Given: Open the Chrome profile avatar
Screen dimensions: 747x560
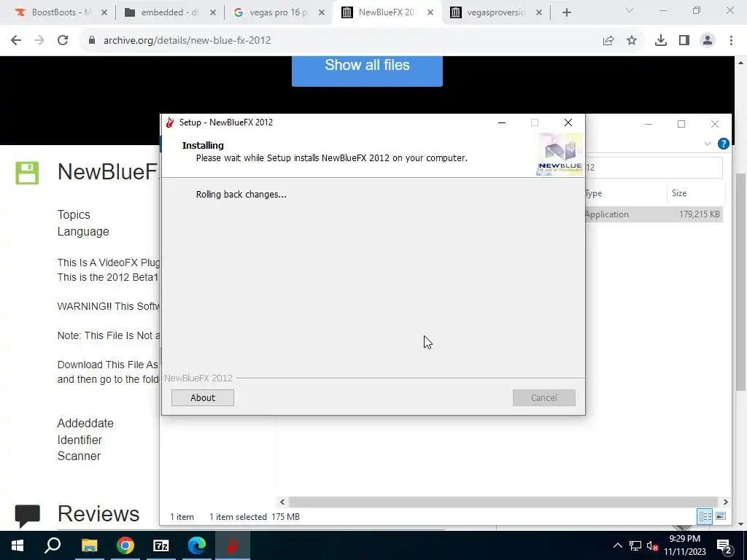Looking at the screenshot, I should (x=708, y=41).
